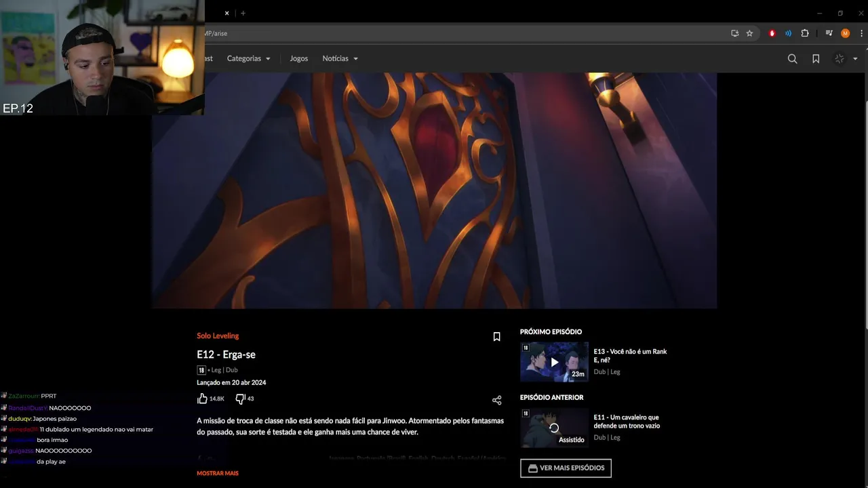Open the Solo Leveling series link
The width and height of the screenshot is (868, 488).
[x=218, y=335]
